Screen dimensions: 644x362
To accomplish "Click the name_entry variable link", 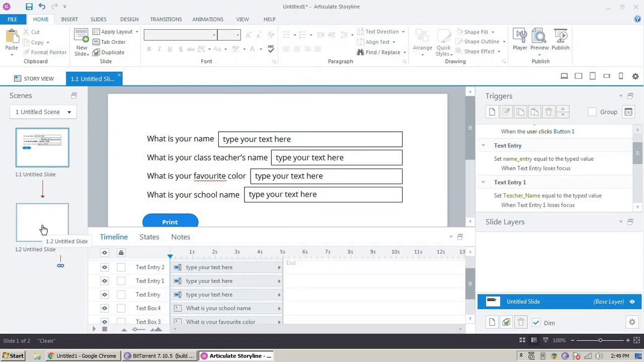I will [517, 159].
